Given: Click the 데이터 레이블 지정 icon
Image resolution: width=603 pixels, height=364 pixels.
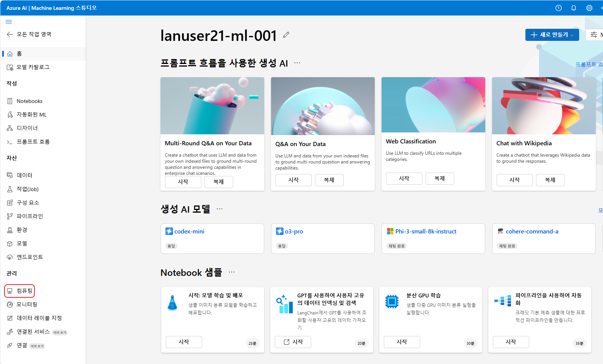Looking at the screenshot, I should pos(10,318).
